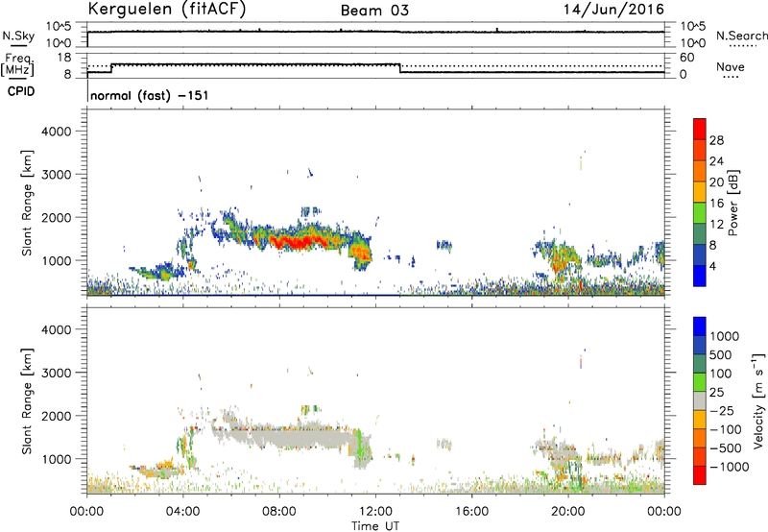Screen dimensions: 768x532
Task: Click the date '14/Jun/2016'
Action: point(613,10)
